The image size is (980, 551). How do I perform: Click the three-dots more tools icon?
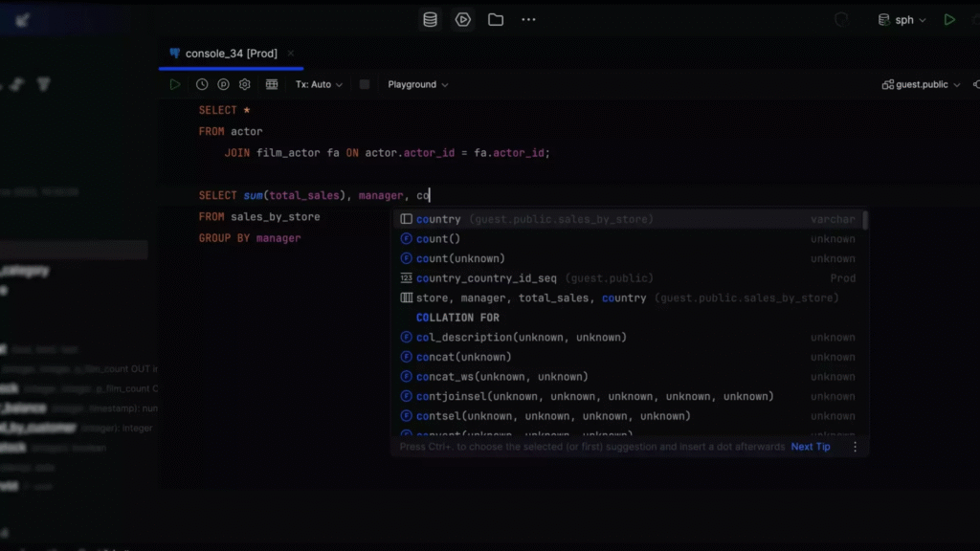point(528,19)
